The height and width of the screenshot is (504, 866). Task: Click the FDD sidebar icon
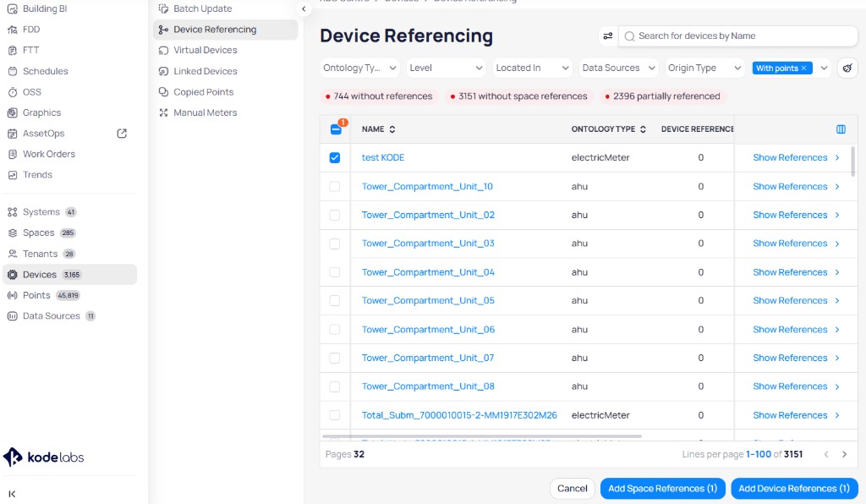12,30
